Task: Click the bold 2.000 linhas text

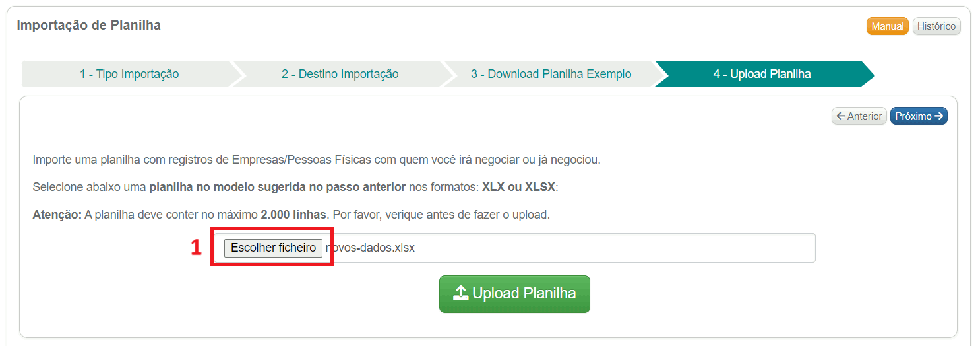Action: click(293, 215)
